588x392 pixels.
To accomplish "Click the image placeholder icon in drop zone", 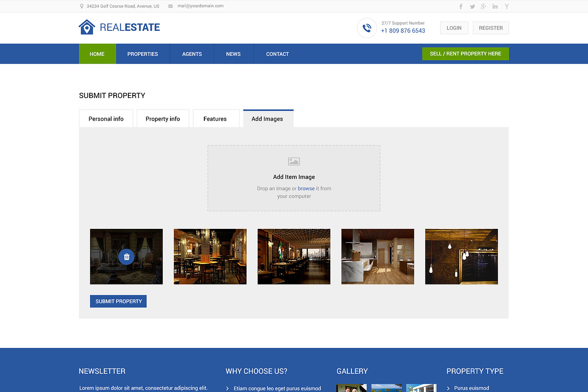I will (294, 161).
